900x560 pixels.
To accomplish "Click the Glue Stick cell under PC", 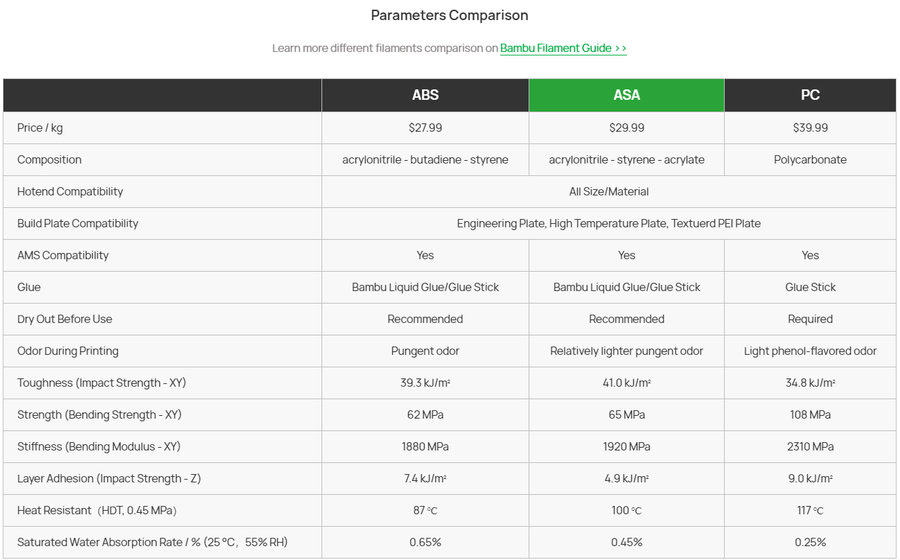I will point(810,287).
